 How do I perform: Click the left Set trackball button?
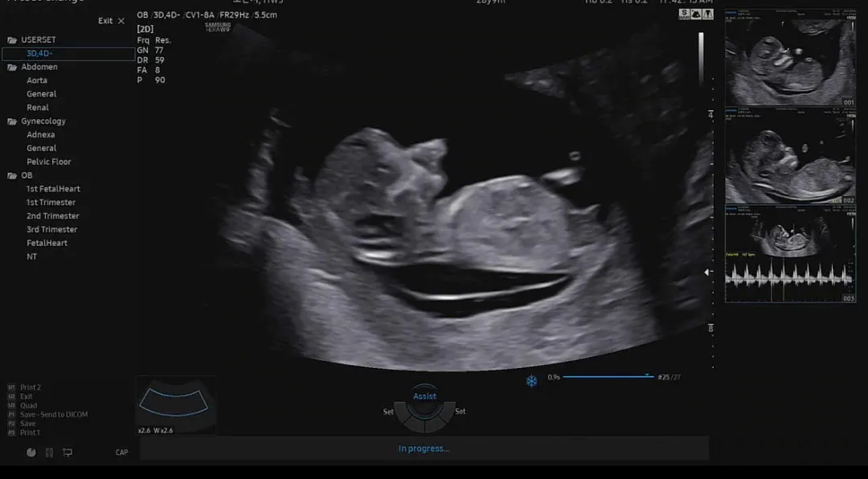point(389,411)
